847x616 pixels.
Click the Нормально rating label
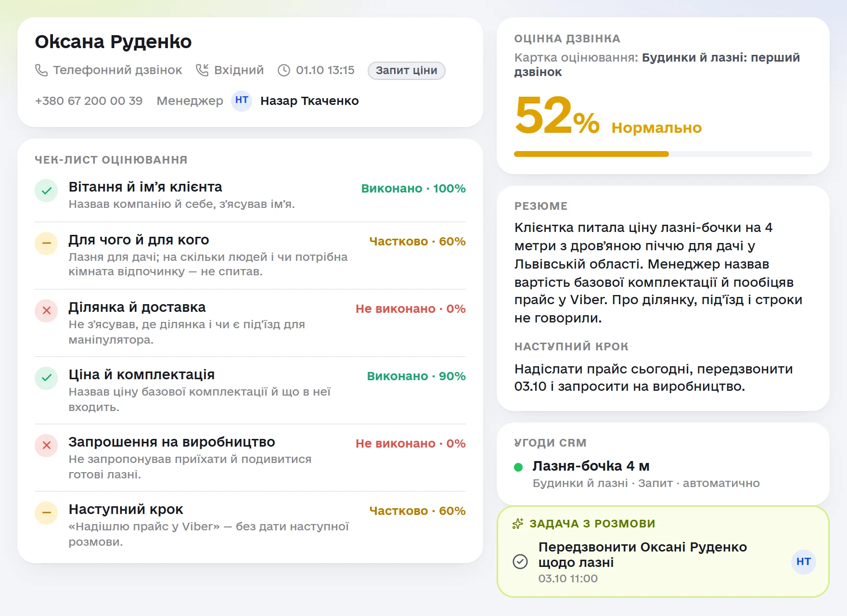656,128
